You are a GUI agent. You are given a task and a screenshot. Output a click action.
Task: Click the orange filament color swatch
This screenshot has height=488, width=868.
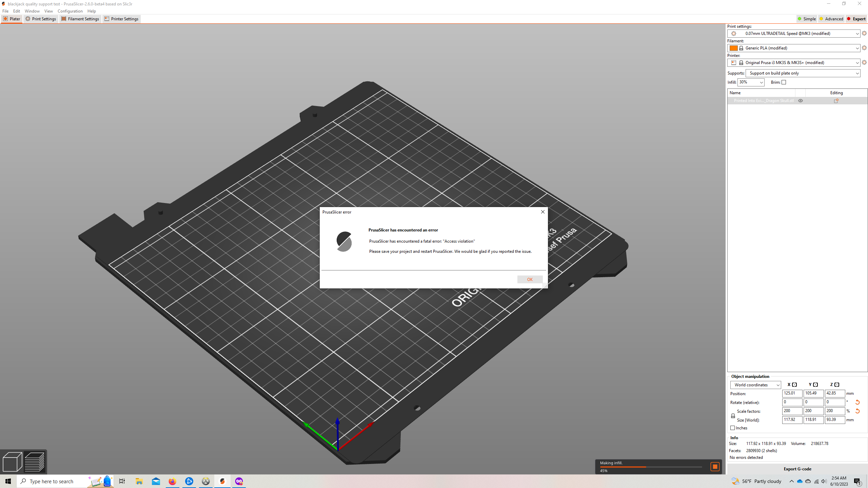tap(734, 48)
